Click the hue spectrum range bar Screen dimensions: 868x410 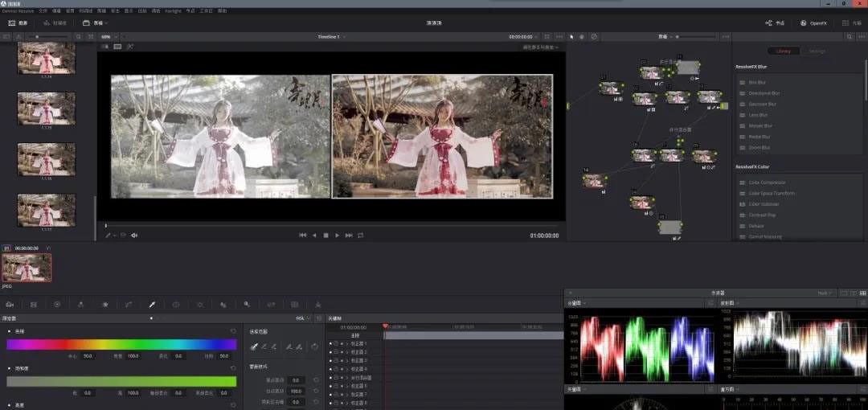point(121,345)
